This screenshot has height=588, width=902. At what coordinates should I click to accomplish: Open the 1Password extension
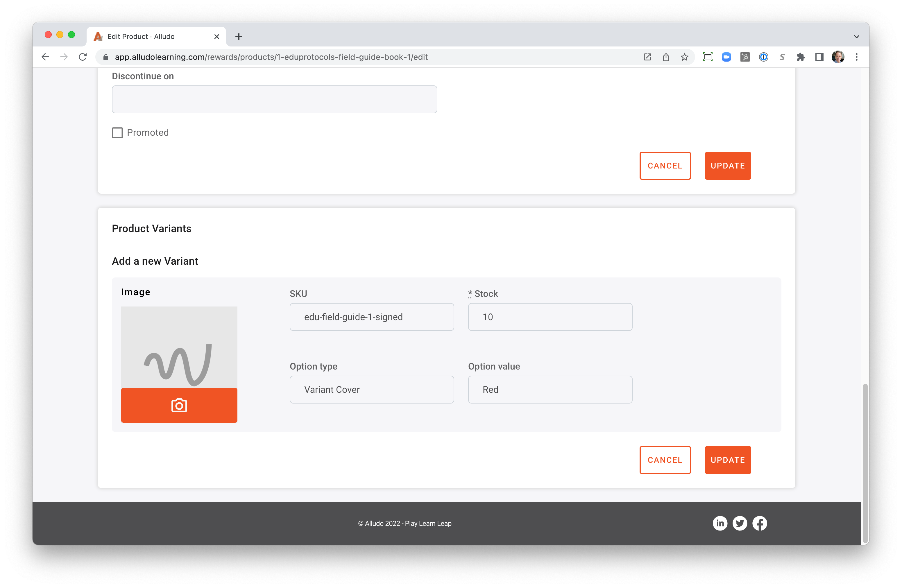pos(763,57)
